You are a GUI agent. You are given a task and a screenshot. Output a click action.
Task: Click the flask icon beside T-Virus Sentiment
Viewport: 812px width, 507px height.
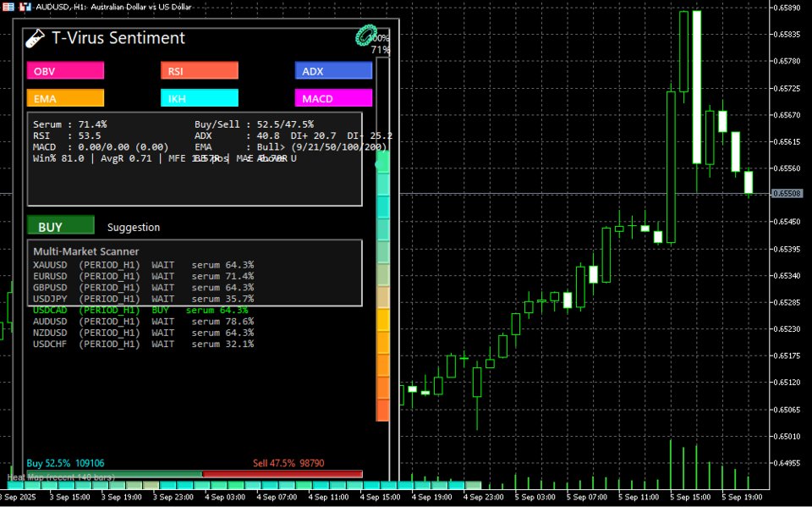[x=36, y=38]
